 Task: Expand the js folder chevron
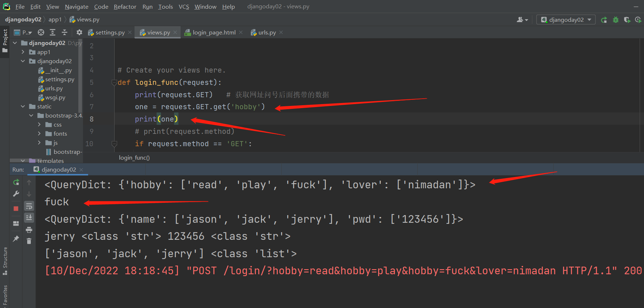point(39,143)
